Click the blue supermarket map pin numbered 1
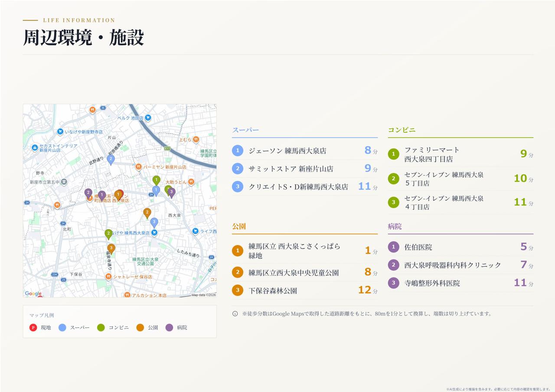The image size is (555, 392). click(156, 190)
